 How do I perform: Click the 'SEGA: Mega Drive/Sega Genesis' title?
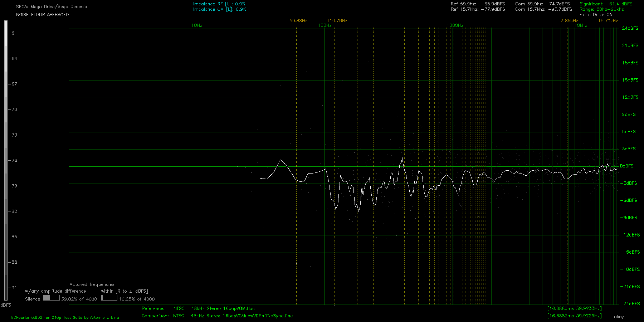pyautogui.click(x=51, y=7)
